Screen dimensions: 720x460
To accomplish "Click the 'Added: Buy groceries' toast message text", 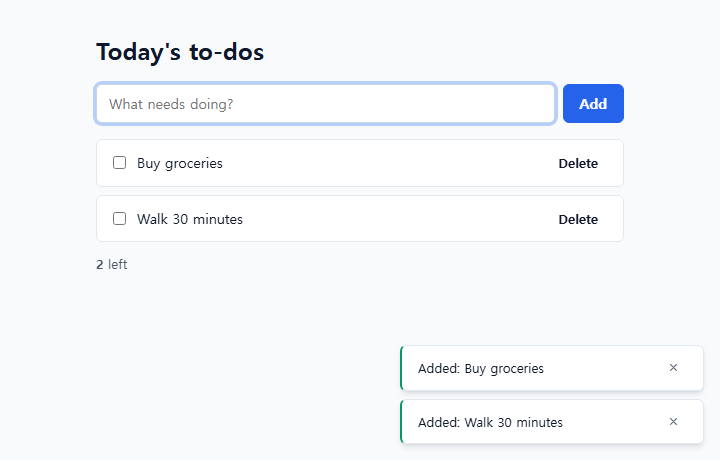I will tap(481, 369).
